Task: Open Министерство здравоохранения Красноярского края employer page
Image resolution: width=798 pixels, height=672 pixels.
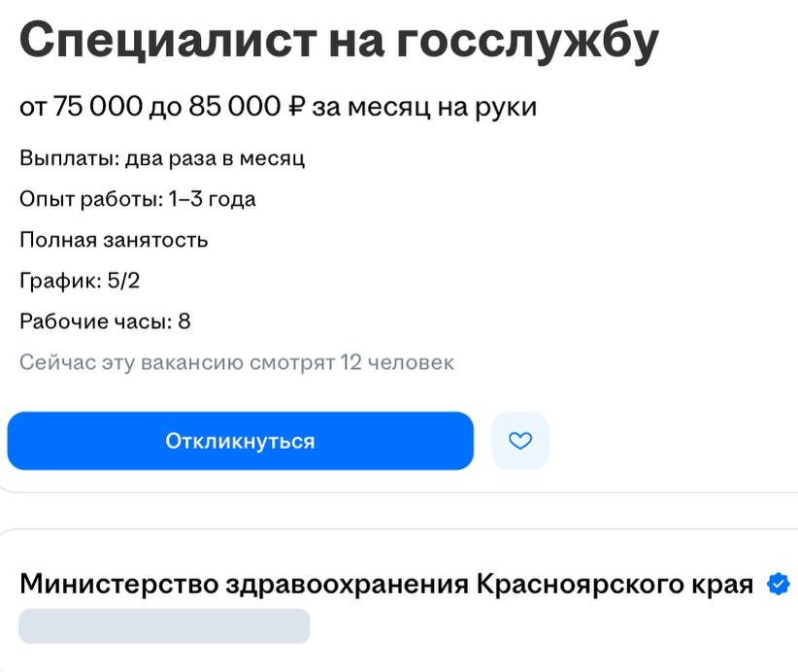Action: coord(385,585)
